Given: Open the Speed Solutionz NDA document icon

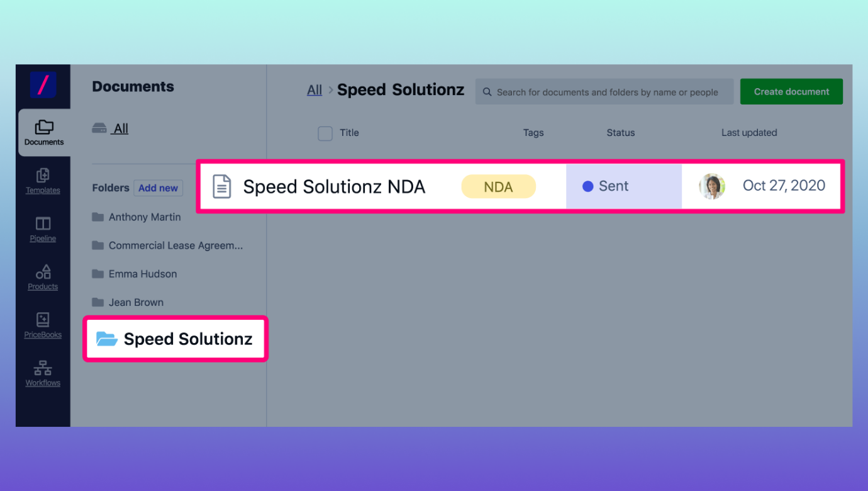Looking at the screenshot, I should pos(221,186).
